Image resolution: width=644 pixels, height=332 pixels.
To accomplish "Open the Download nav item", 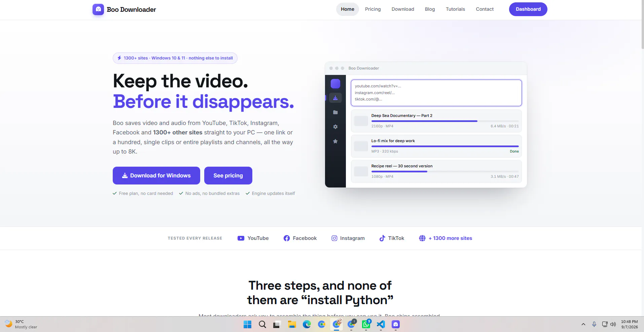I will click(403, 9).
